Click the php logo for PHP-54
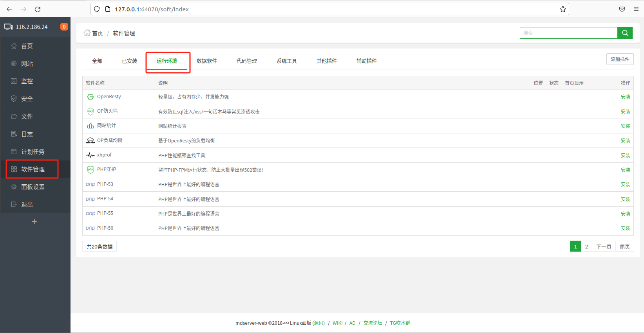 (x=90, y=199)
